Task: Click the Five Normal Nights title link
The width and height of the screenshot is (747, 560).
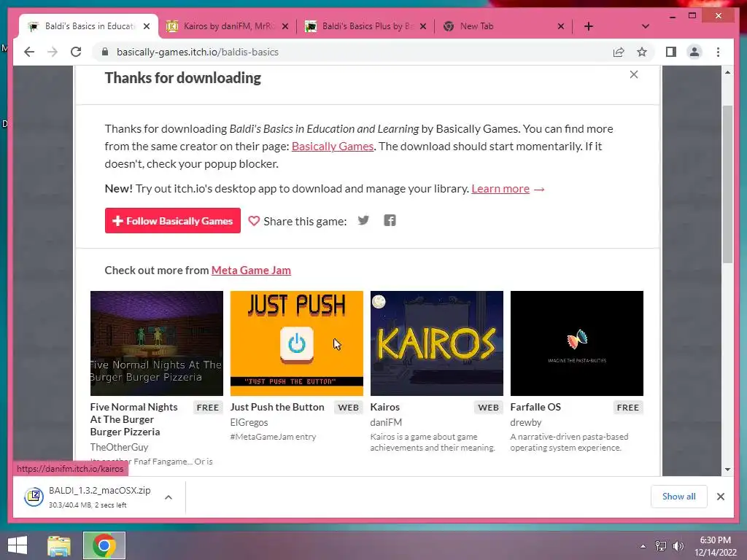Action: click(x=134, y=419)
